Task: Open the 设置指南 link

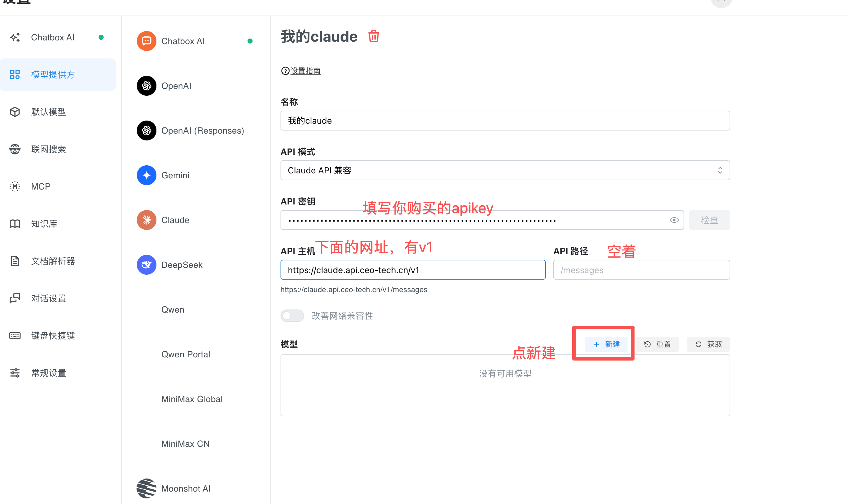Action: coord(305,71)
